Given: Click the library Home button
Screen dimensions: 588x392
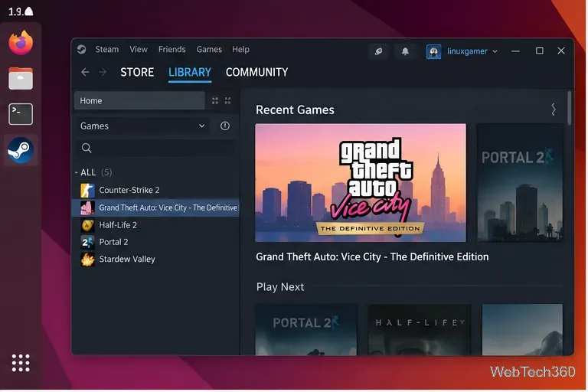Looking at the screenshot, I should (139, 100).
